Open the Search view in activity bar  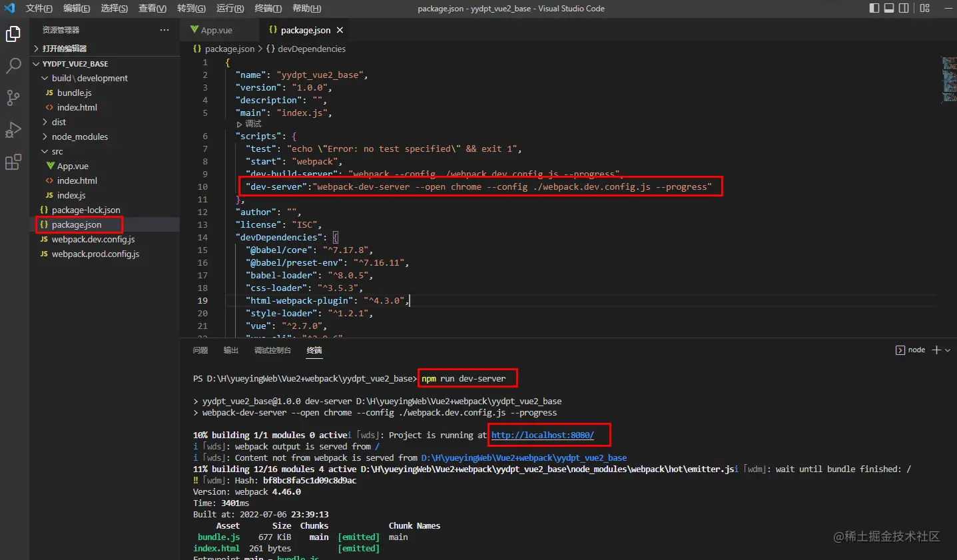coord(13,65)
